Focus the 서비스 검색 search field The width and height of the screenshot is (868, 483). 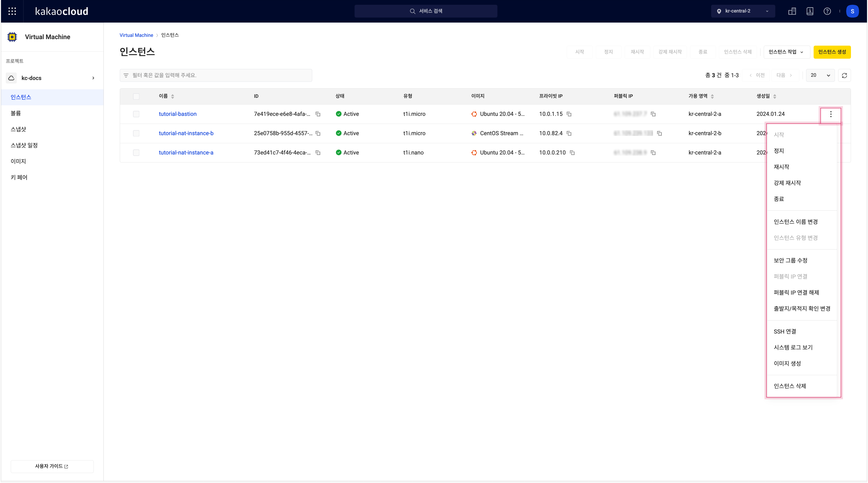[426, 11]
